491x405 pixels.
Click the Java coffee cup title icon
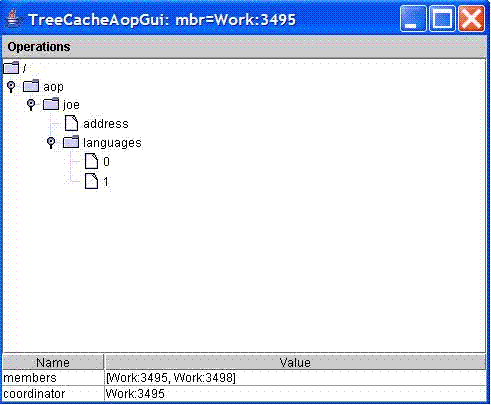pos(13,19)
